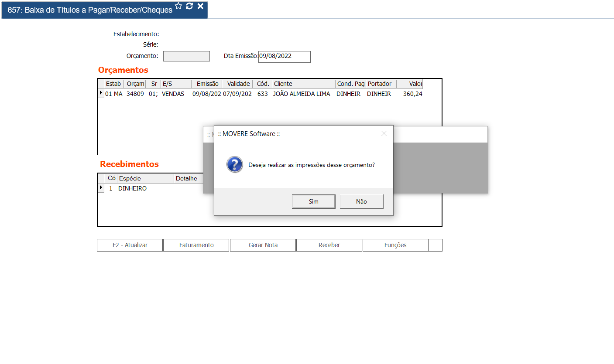Close the Baixa de Títulos tab
The image size is (614, 364).
click(x=200, y=6)
